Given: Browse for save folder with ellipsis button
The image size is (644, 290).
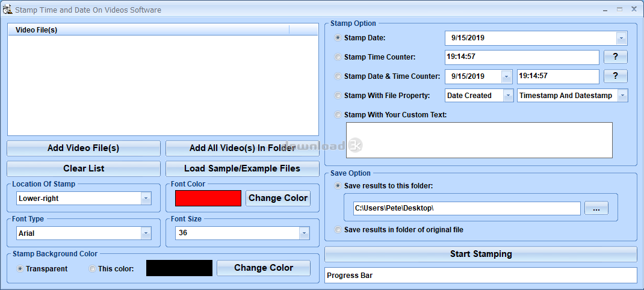Looking at the screenshot, I should click(x=596, y=208).
